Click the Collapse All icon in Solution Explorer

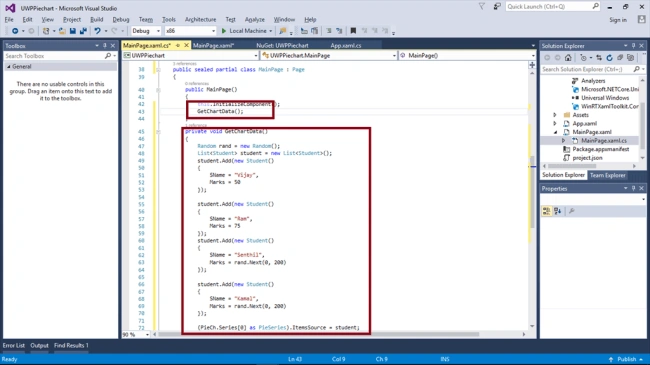pyautogui.click(x=620, y=58)
